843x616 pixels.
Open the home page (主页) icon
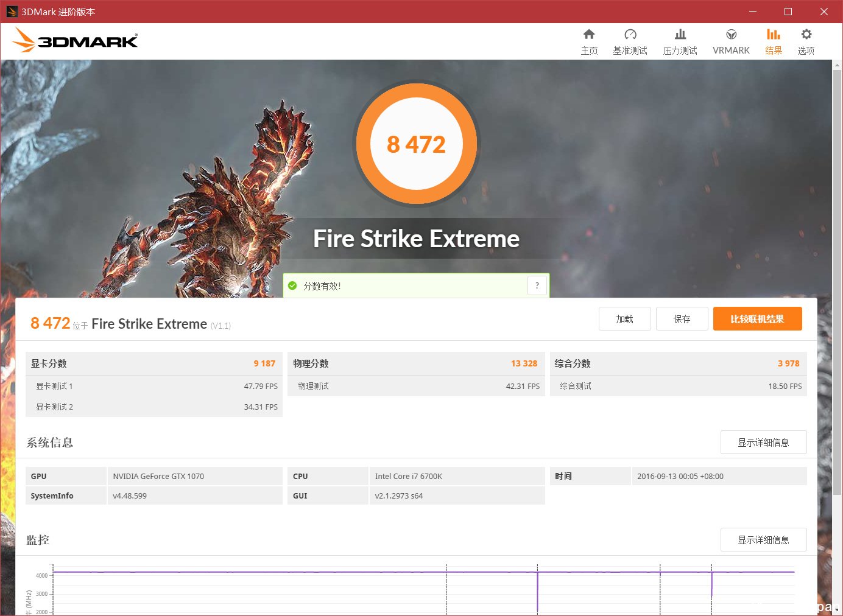[x=589, y=35]
